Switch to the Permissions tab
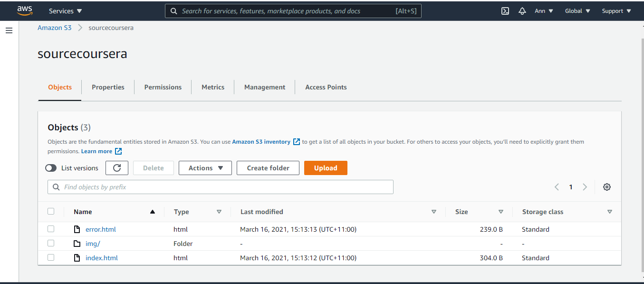 point(163,87)
